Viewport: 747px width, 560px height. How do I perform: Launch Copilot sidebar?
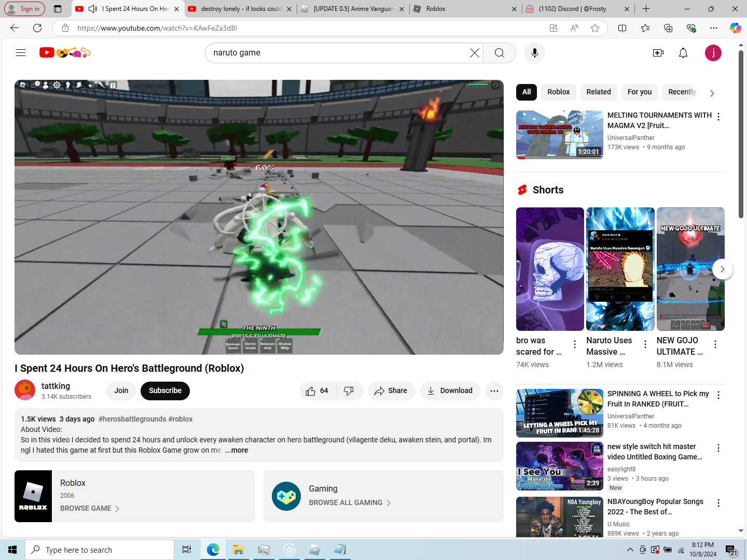(x=735, y=28)
